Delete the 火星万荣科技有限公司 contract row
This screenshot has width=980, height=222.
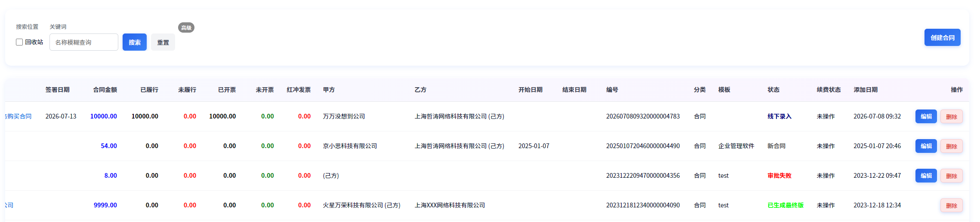pyautogui.click(x=952, y=205)
